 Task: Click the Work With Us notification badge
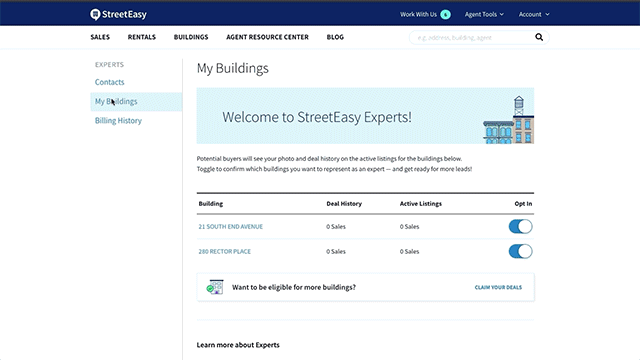click(x=445, y=15)
